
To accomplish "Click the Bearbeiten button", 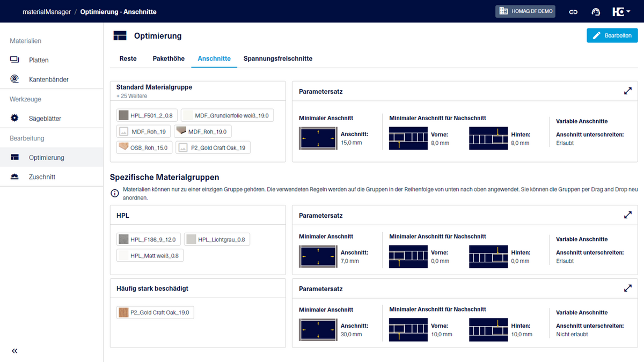I will [612, 35].
